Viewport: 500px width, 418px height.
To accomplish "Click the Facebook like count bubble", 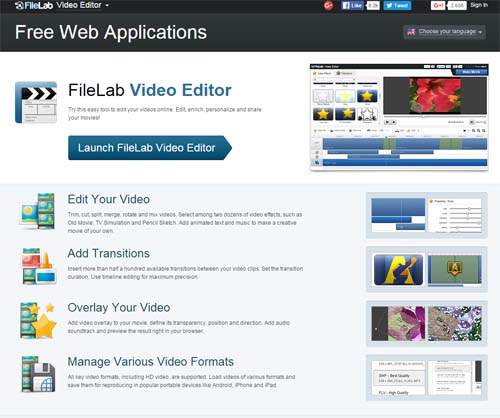I will tap(373, 5).
